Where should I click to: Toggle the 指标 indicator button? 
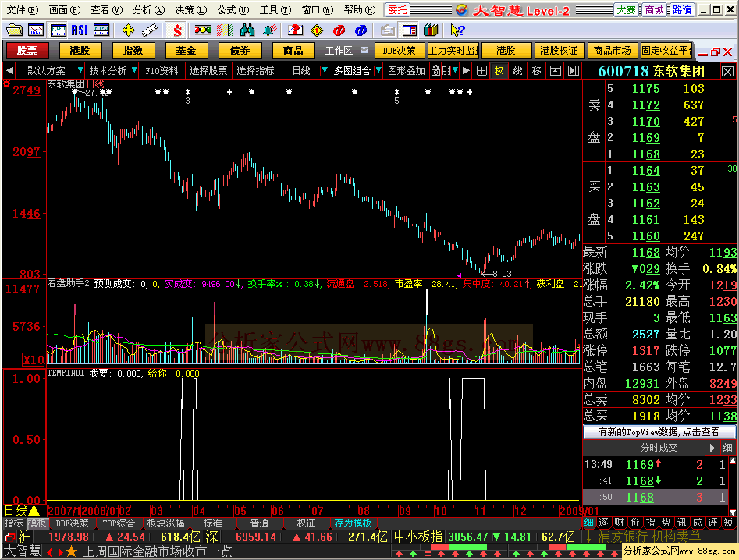pos(14,523)
